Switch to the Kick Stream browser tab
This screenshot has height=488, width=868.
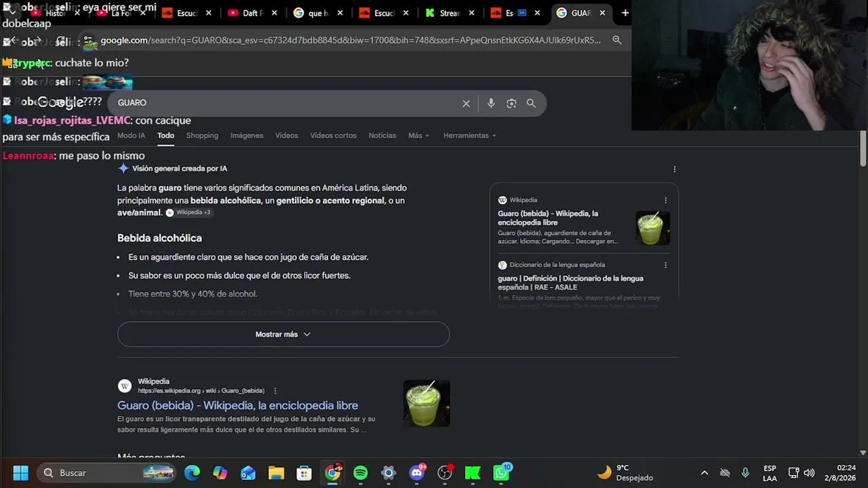coord(449,13)
